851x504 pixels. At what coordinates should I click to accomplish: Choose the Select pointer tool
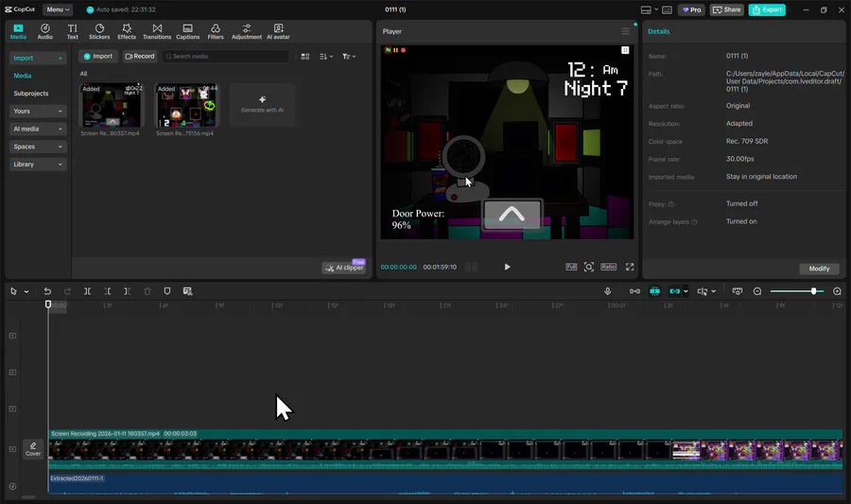tap(13, 291)
